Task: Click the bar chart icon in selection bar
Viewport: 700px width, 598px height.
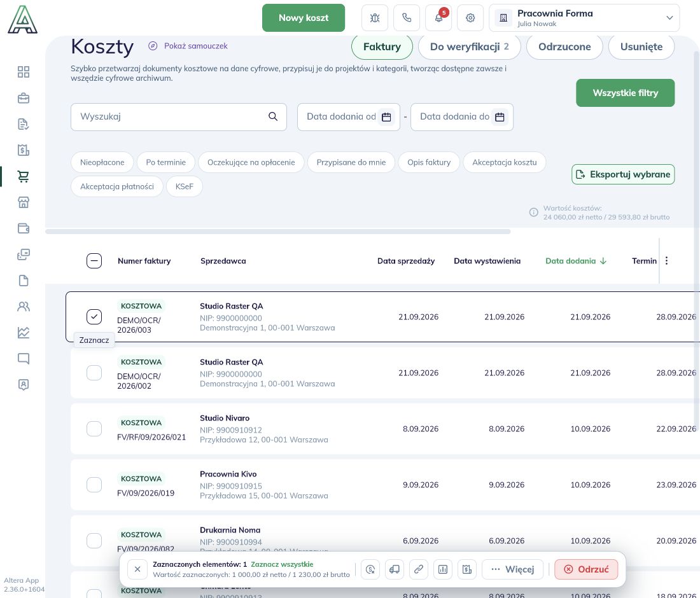Action: [x=443, y=569]
